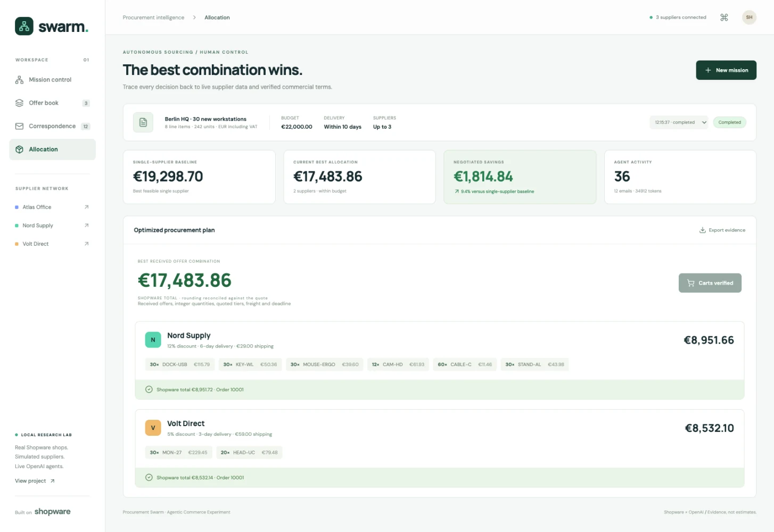
Task: Click the Mission control network icon
Action: click(19, 80)
